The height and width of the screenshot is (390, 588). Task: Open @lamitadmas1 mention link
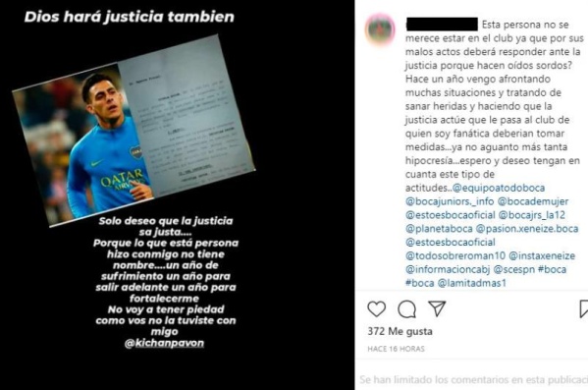[472, 283]
